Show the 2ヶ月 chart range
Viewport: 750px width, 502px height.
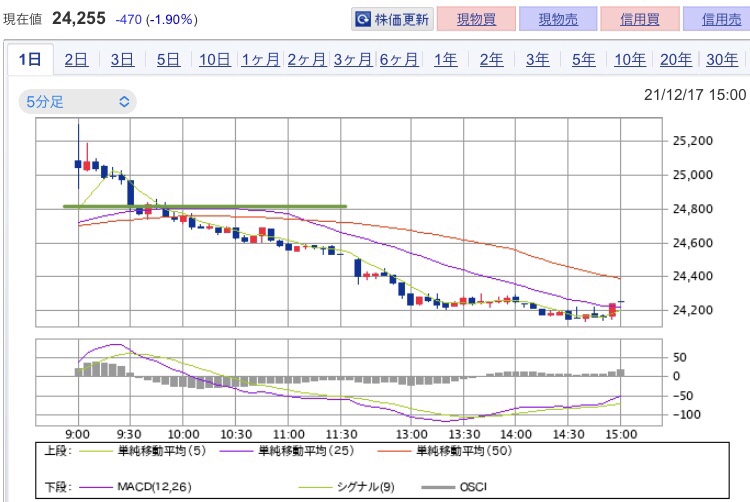coord(307,60)
